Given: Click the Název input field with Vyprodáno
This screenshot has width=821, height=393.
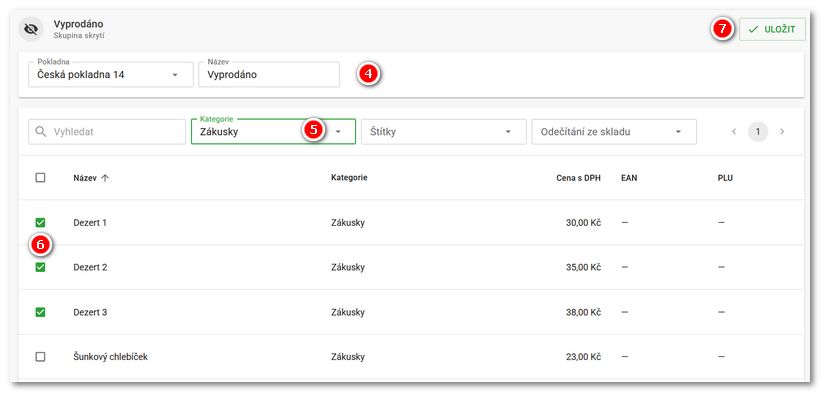Looking at the screenshot, I should pyautogui.click(x=269, y=74).
